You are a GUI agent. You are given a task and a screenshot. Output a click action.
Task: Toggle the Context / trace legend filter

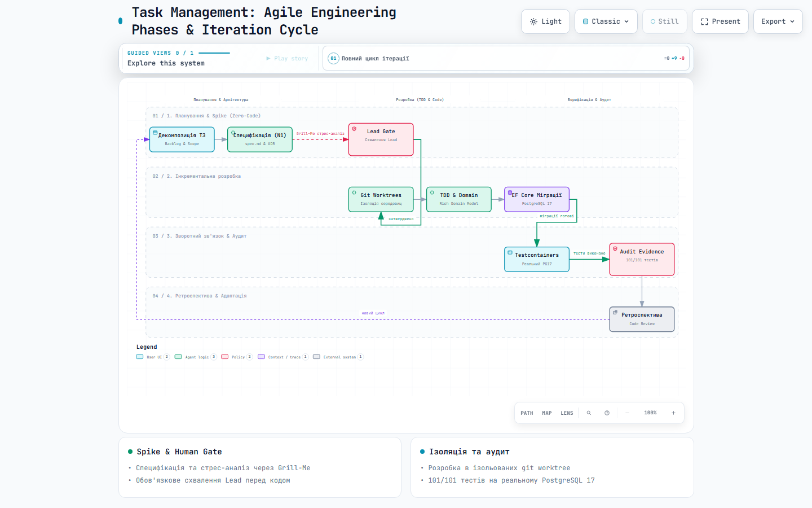pyautogui.click(x=283, y=357)
